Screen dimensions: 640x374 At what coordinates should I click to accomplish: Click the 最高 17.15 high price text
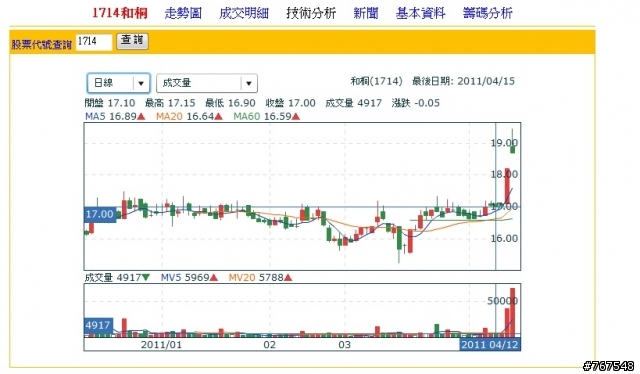pos(170,103)
